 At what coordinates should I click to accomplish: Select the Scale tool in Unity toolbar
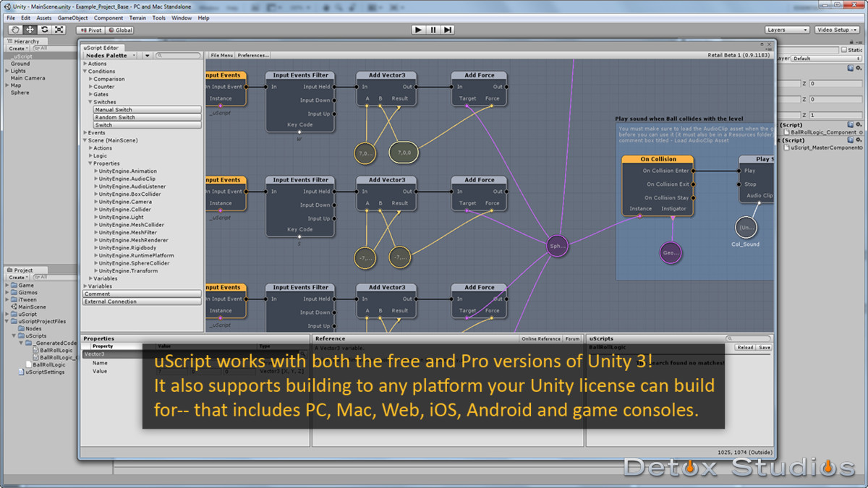coord(59,30)
